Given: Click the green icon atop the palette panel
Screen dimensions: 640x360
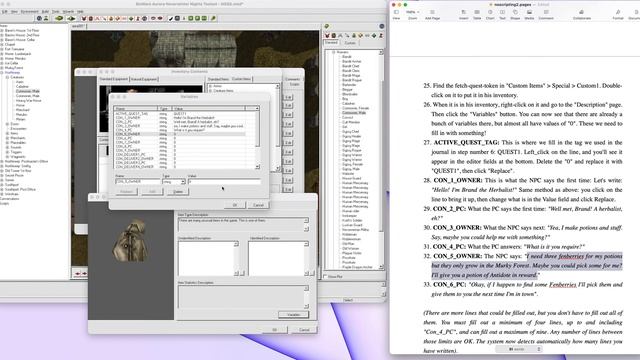Looking at the screenshot, I should (x=327, y=26).
